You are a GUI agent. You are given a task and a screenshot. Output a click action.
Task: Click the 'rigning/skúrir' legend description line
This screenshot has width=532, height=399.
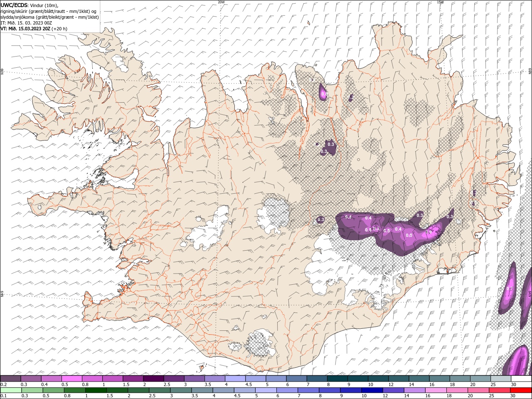(x=49, y=11)
